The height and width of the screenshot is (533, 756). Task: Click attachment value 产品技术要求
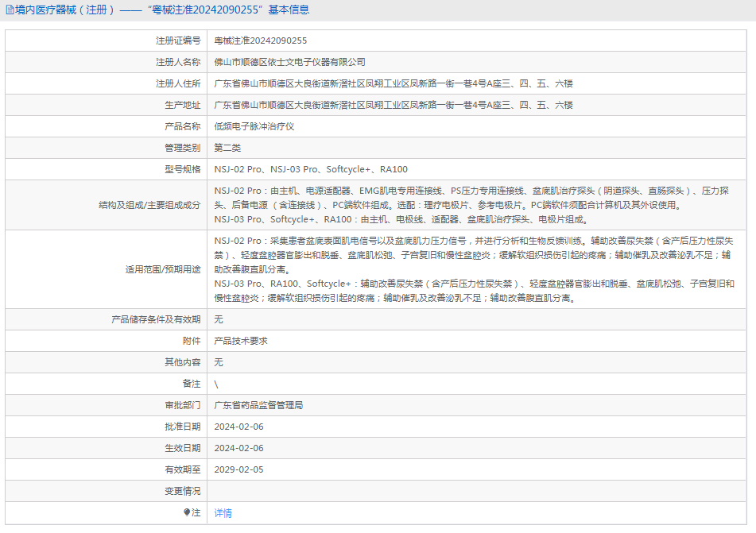click(x=241, y=342)
